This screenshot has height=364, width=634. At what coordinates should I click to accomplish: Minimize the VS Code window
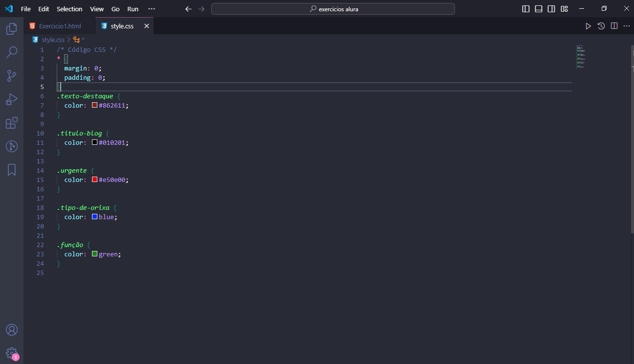point(582,9)
